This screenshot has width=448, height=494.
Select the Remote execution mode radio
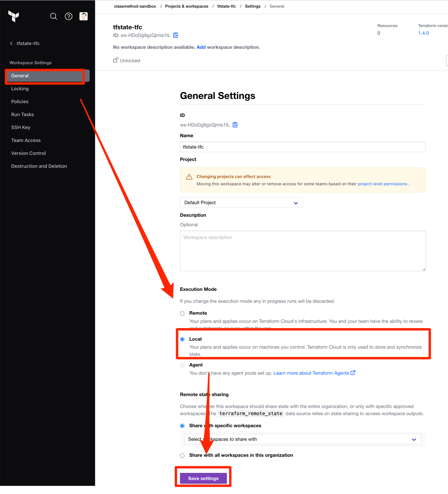pyautogui.click(x=182, y=313)
